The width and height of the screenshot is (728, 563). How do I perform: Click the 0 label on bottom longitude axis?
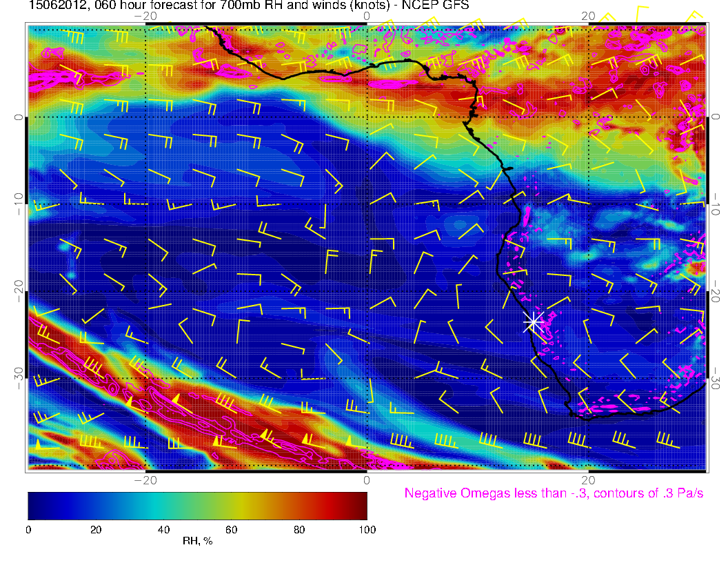pos(367,480)
